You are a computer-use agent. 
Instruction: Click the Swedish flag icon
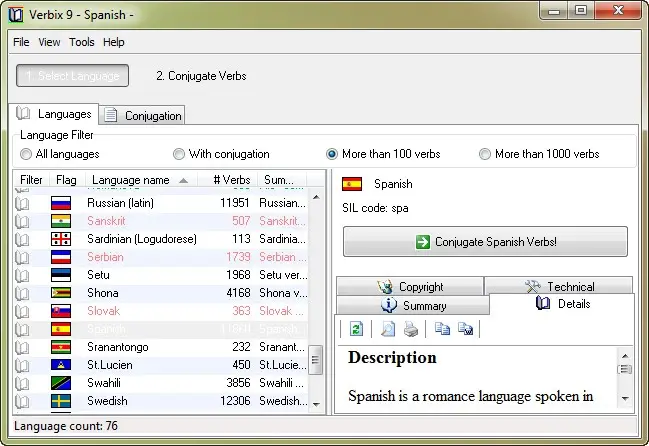coord(61,401)
